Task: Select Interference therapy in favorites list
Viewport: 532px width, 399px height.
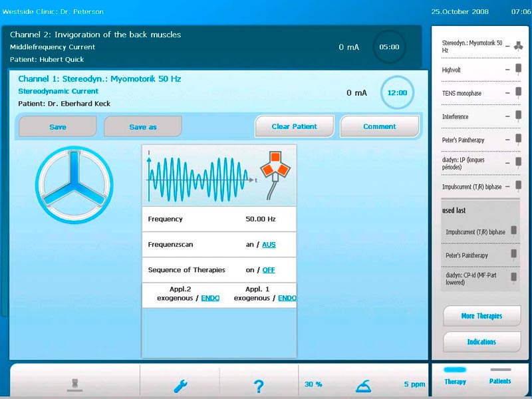Action: click(455, 117)
